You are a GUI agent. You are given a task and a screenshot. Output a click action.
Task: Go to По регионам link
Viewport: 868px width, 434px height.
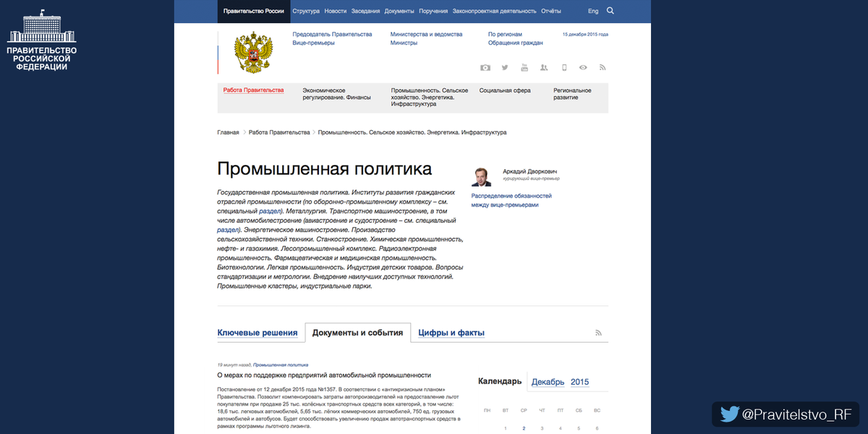click(x=505, y=34)
